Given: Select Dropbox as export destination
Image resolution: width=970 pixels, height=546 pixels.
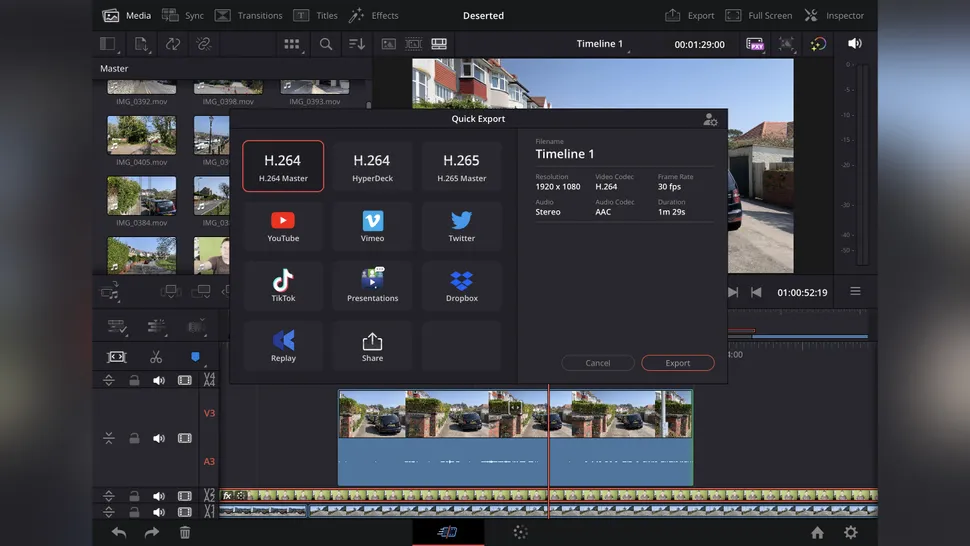Looking at the screenshot, I should (461, 285).
